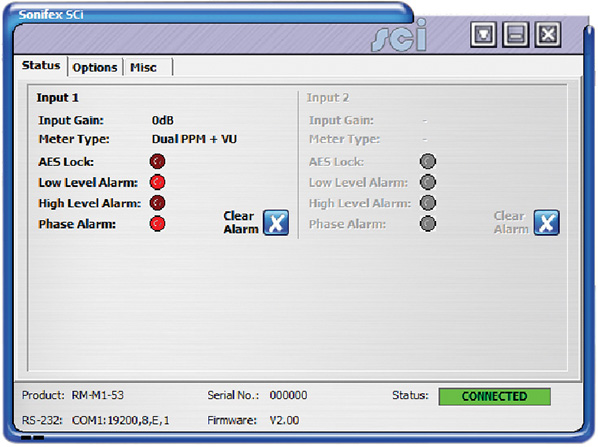598x447 pixels.
Task: Click the Sonifex SCi title bar text
Action: coord(51,14)
